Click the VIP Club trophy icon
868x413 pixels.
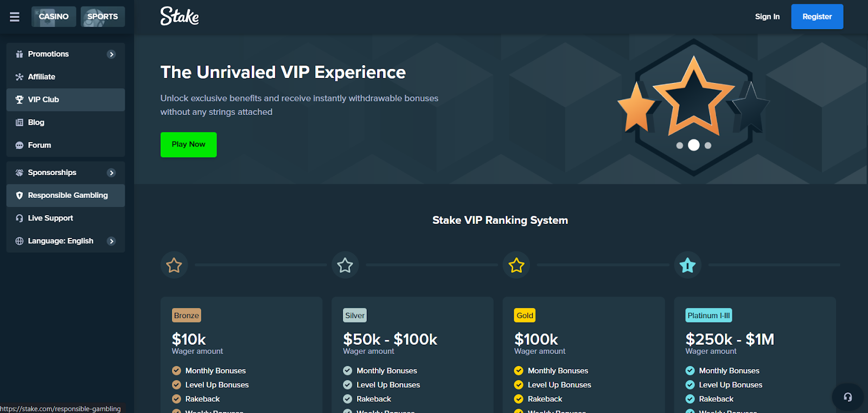[x=20, y=100]
